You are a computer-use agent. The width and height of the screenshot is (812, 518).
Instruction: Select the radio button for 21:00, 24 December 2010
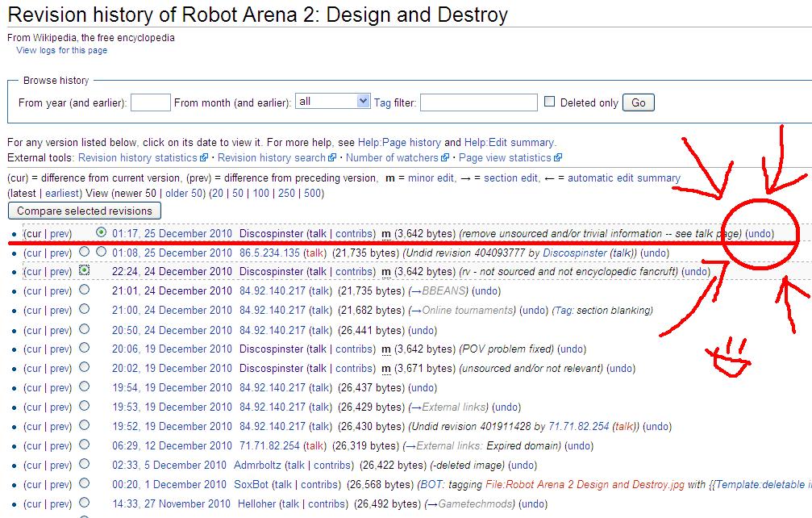[x=85, y=309]
